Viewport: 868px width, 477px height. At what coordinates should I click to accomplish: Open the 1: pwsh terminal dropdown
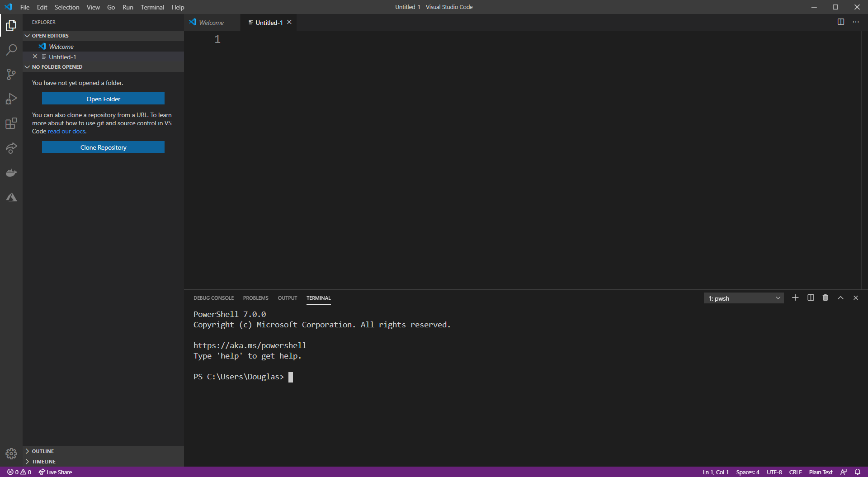point(743,298)
